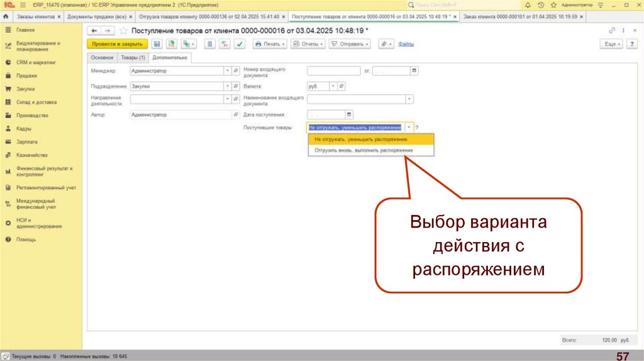This screenshot has height=361, width=644.
Task: Expand the Подразделение dropdown arrow
Action: point(228,86)
